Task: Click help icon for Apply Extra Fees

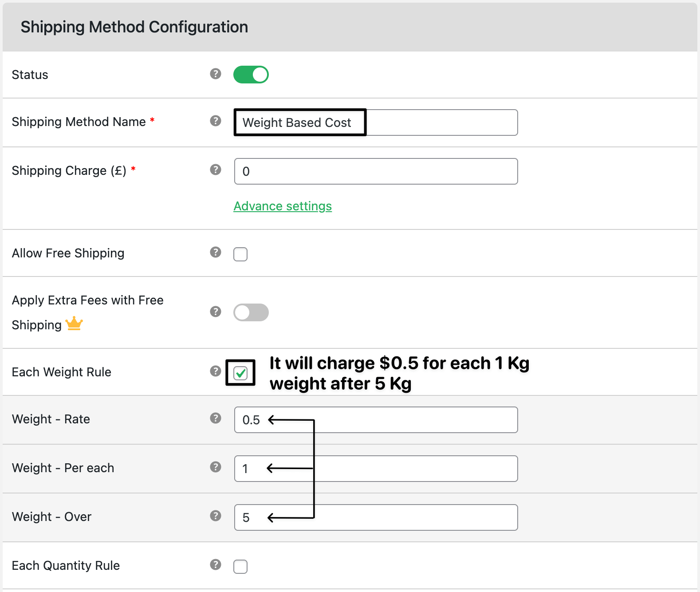Action: tap(216, 312)
